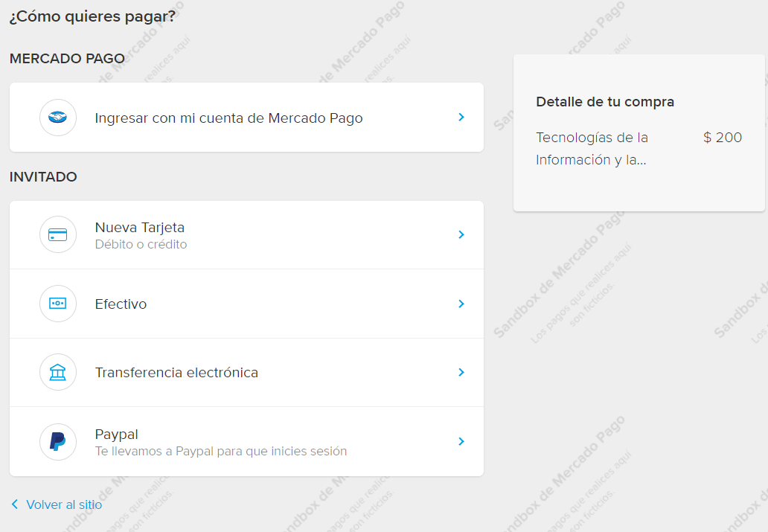Click the ¿Cómo quieres pagar? page title
The width and height of the screenshot is (768, 532).
pyautogui.click(x=92, y=15)
